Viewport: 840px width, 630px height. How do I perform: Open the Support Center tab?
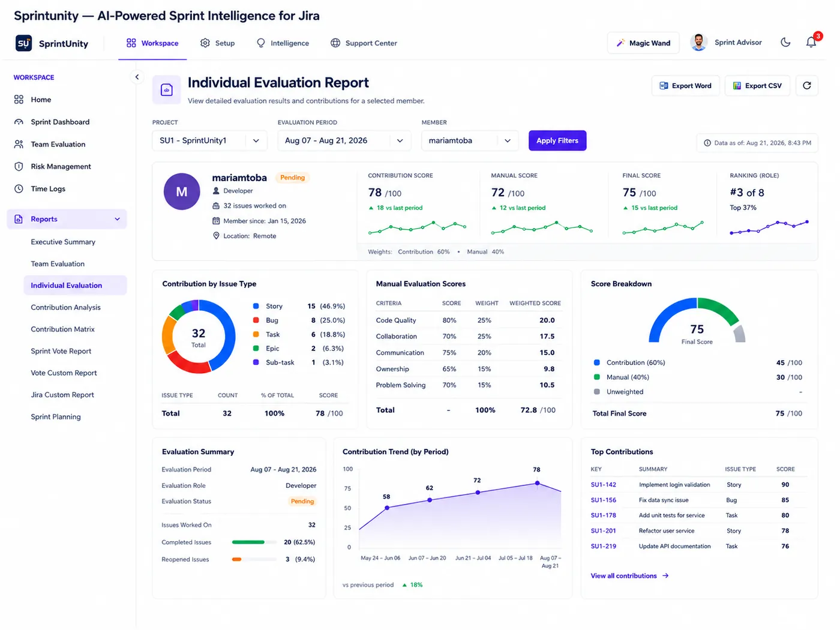point(364,43)
